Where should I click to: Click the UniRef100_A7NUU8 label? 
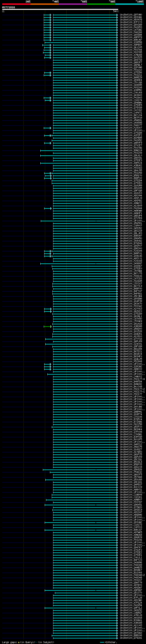click(x=131, y=55)
